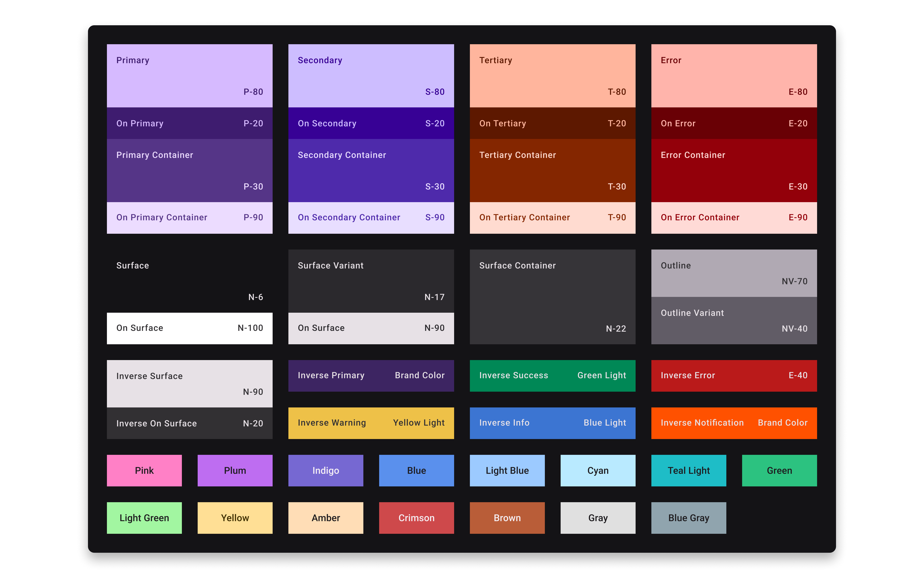Choose the Secondary Container S-30 color
The width and height of the screenshot is (924, 578).
pyautogui.click(x=370, y=170)
